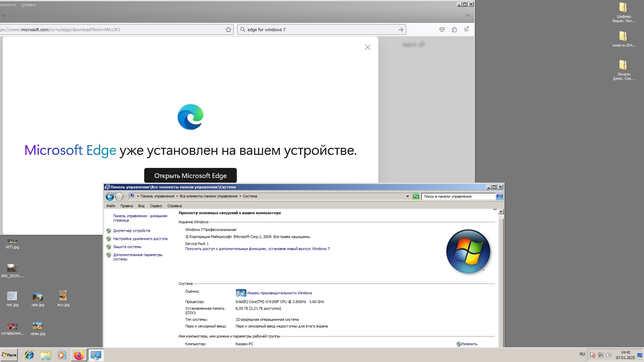Select 'ира.jpg' desktop file
This screenshot has height=362, width=644.
38,299
